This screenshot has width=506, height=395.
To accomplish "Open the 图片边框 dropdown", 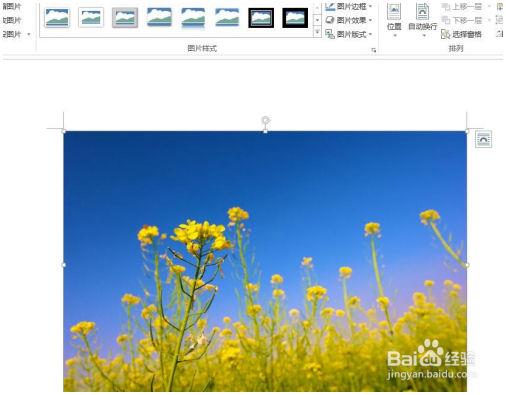I will [349, 6].
